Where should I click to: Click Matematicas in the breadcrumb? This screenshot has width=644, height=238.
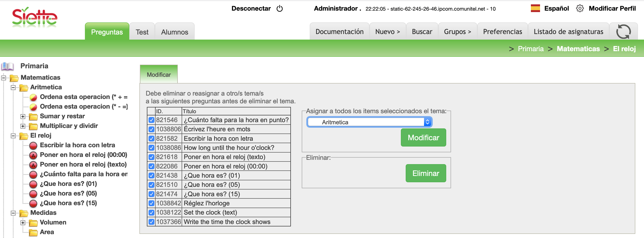(578, 49)
